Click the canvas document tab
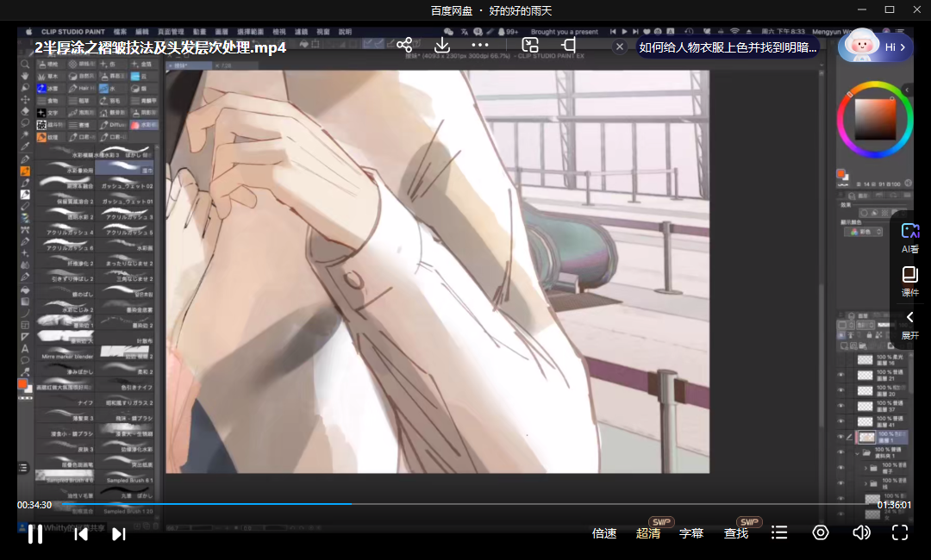The image size is (931, 560). pos(190,65)
